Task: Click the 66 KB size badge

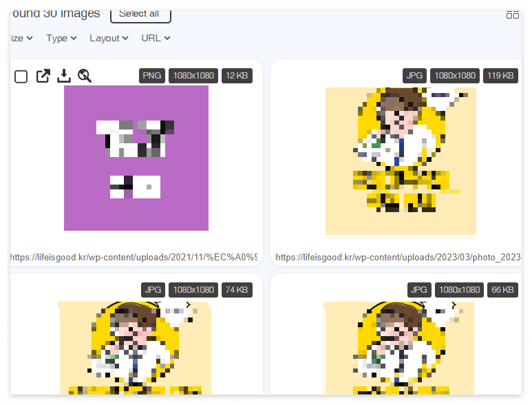Action: [502, 289]
